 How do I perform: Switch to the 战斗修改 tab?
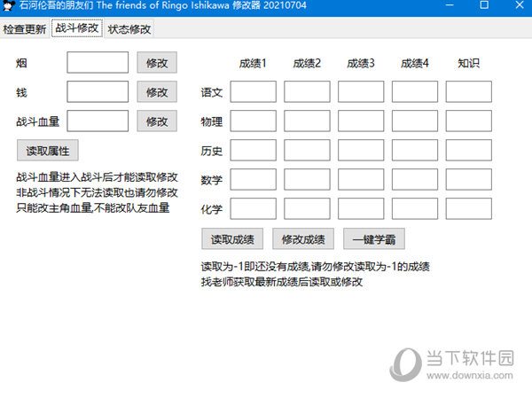[77, 27]
